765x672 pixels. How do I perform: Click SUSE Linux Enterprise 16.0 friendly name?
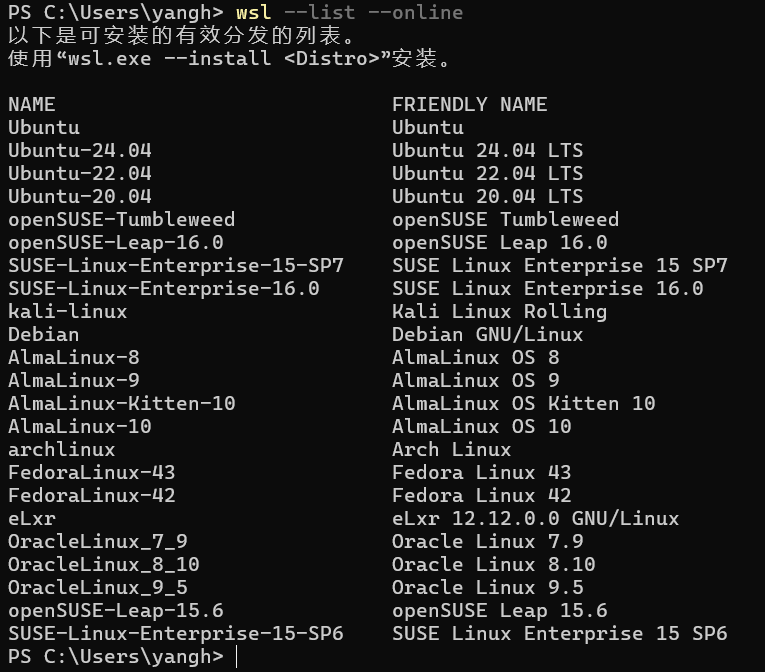coord(547,288)
